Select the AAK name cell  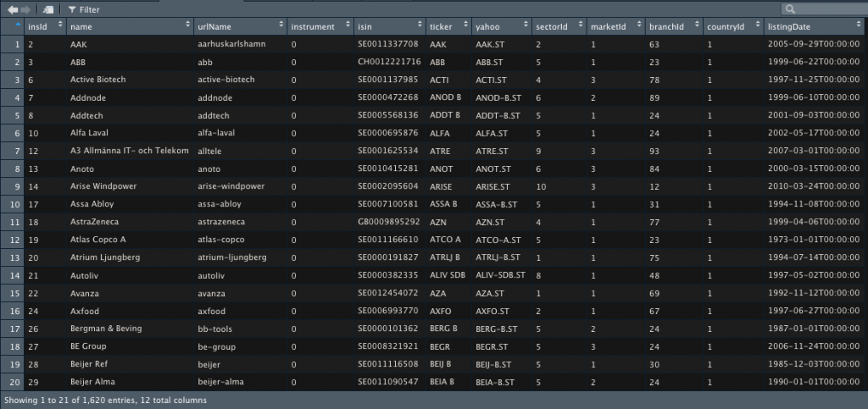[130, 44]
